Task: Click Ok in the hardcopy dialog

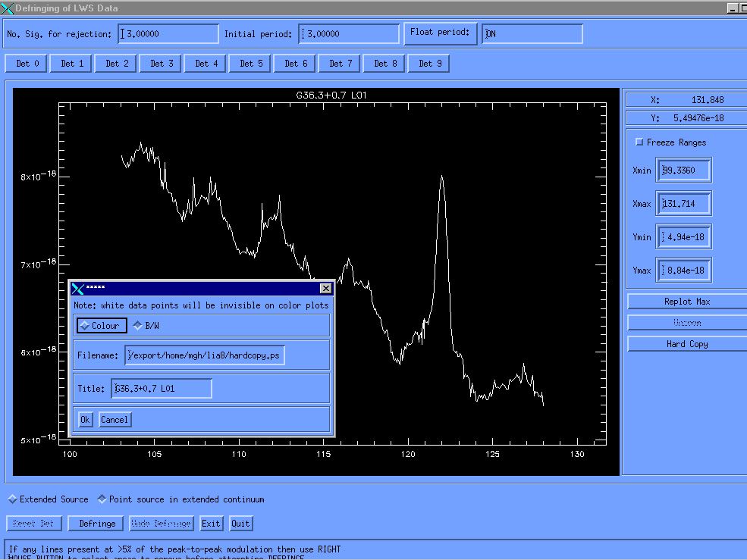Action: point(86,420)
